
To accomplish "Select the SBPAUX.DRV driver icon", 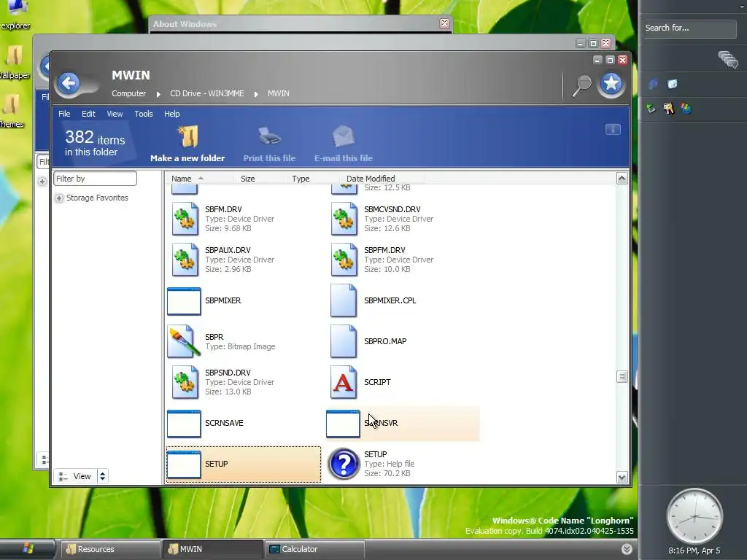I will pos(185,260).
